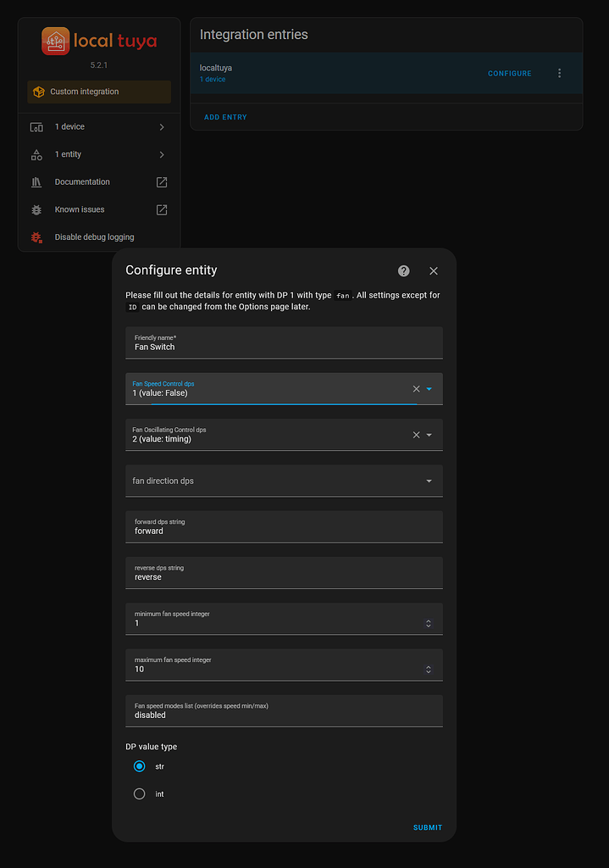
Task: Open Fan Speed Control dps dropdown arrow
Action: pos(429,389)
